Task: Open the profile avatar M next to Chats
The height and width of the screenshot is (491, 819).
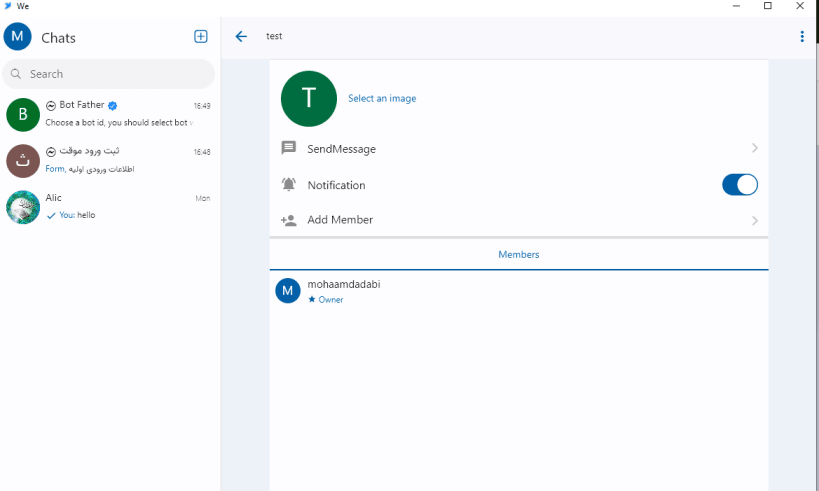Action: pyautogui.click(x=17, y=37)
